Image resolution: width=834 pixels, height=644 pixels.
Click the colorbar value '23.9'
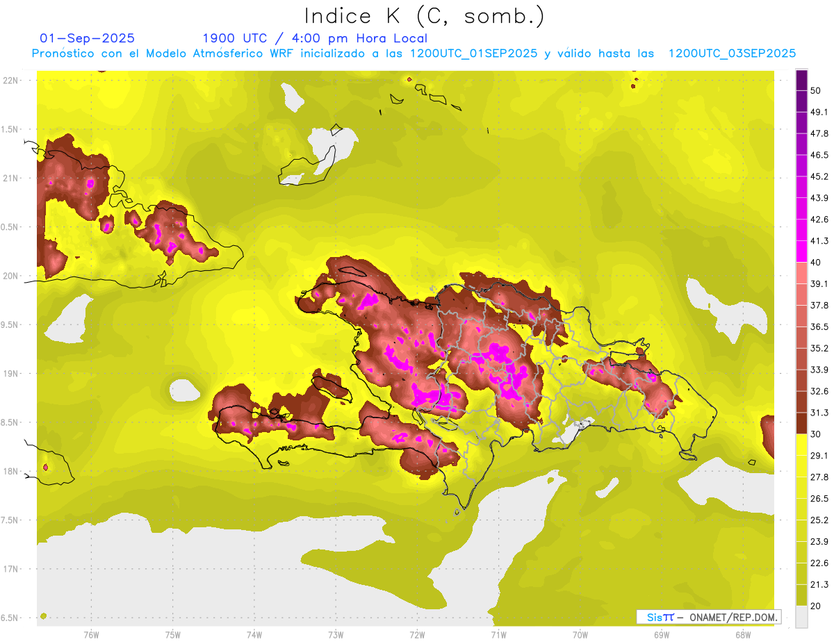pos(819,541)
